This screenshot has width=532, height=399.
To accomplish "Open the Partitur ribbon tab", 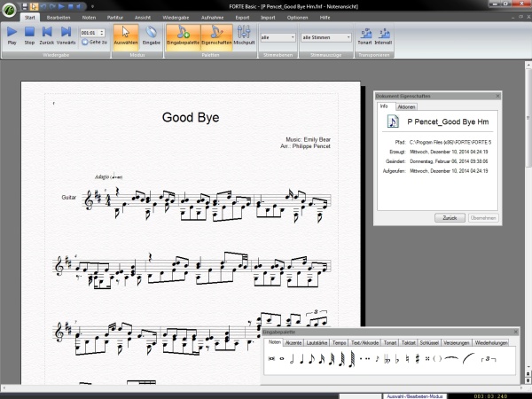I will 115,18.
